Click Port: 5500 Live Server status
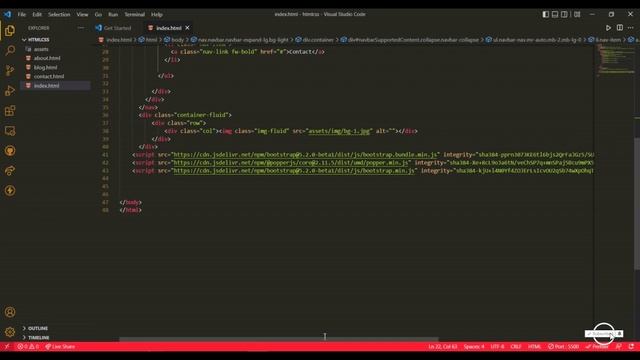Image resolution: width=640 pixels, height=360 pixels. (564, 347)
